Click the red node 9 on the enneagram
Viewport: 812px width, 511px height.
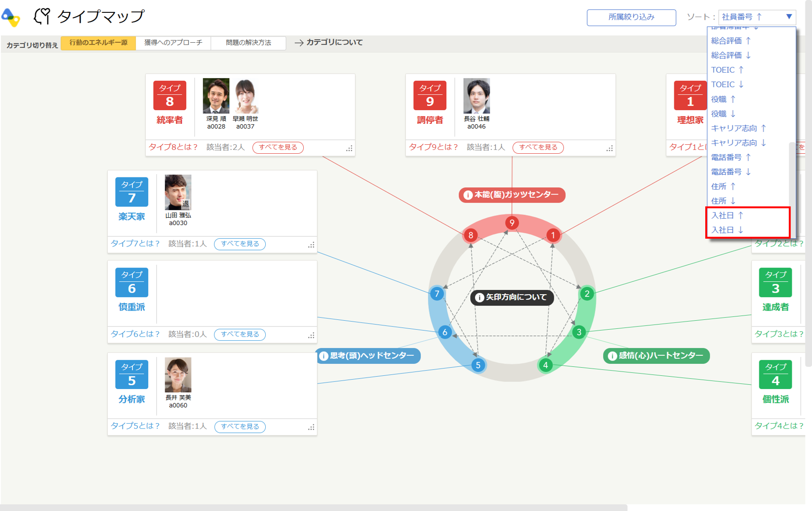(x=512, y=223)
